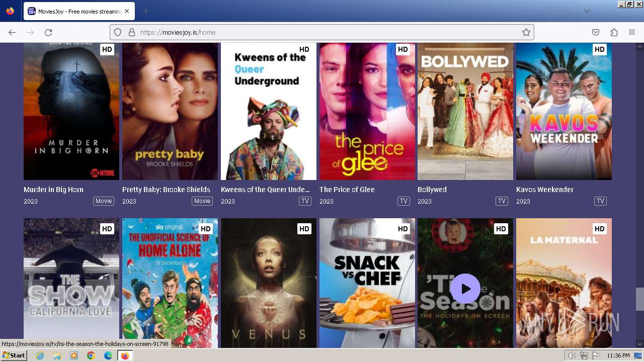Click the Murder in Big Horn title link
This screenshot has height=362, width=644.
tap(53, 190)
